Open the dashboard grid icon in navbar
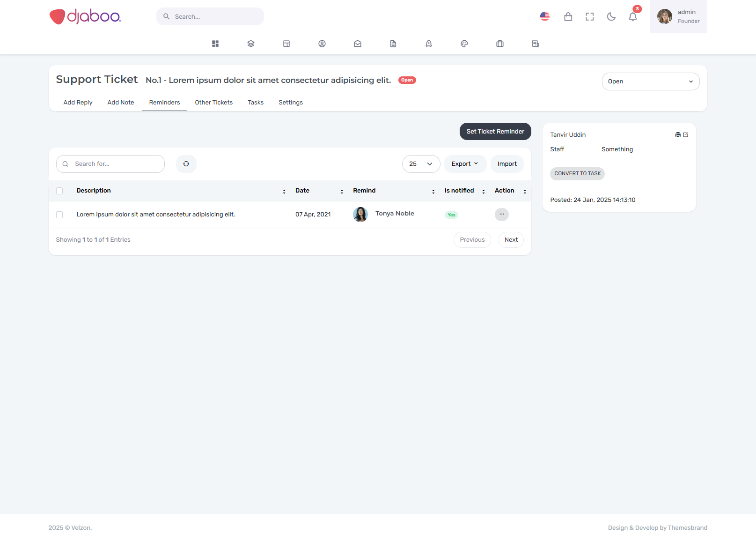Image resolution: width=756 pixels, height=542 pixels. [215, 44]
